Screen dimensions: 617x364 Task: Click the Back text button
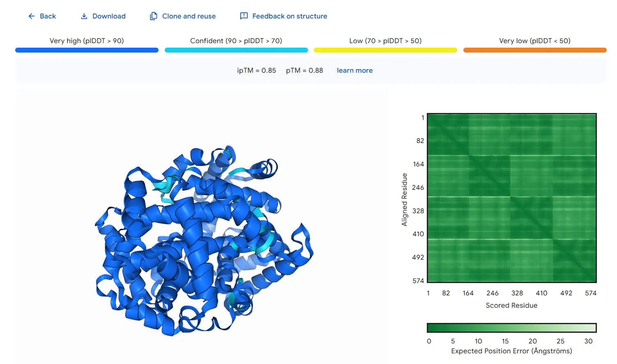[48, 16]
